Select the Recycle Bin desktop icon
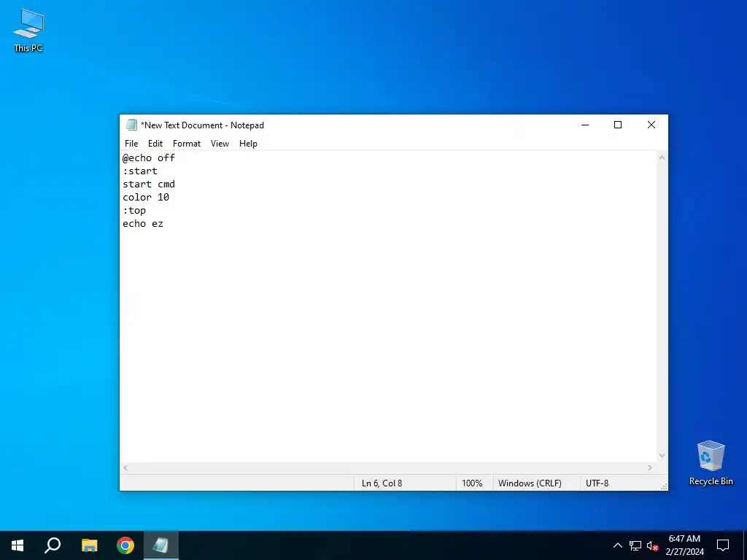 click(711, 463)
